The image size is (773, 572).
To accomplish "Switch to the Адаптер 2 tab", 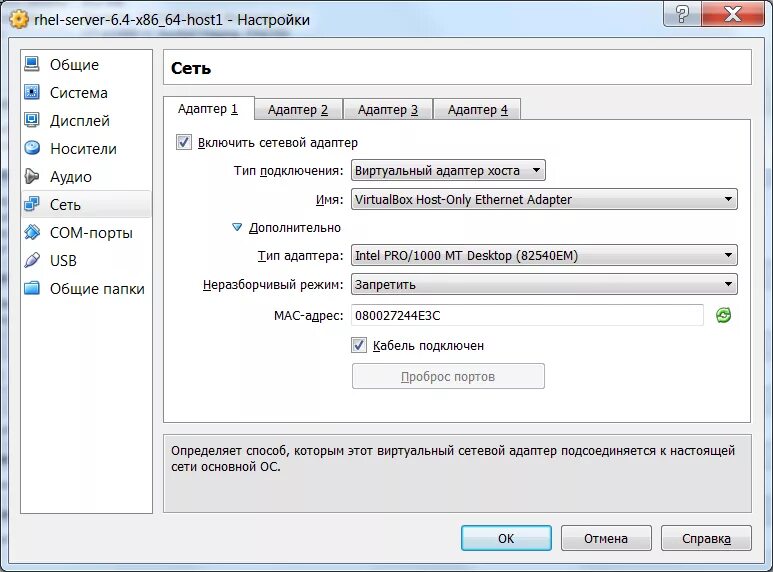I will coord(298,109).
